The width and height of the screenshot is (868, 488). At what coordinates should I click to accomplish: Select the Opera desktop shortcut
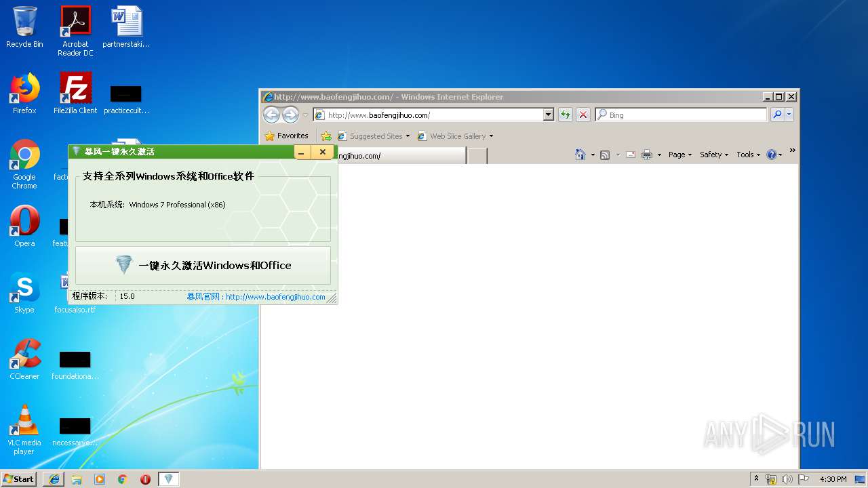tap(24, 226)
